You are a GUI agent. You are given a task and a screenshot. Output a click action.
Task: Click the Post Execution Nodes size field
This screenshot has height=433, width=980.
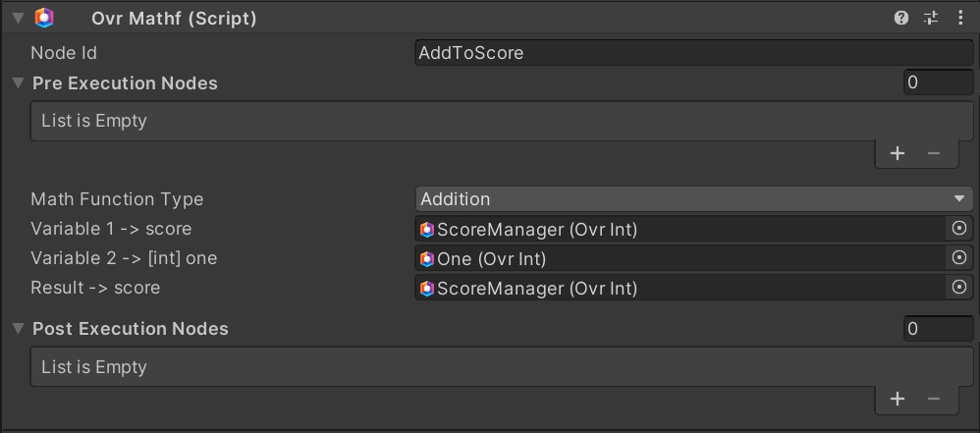tap(938, 329)
